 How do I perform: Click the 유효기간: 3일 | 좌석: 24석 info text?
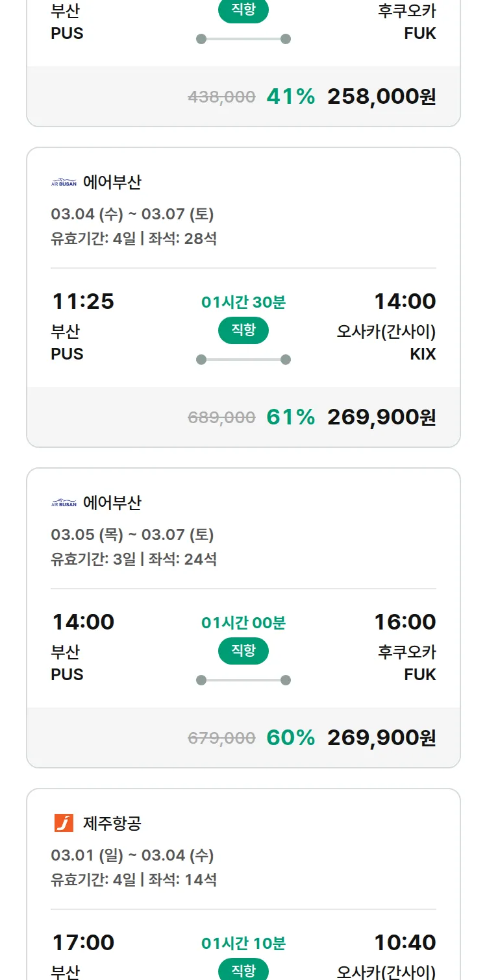click(134, 559)
